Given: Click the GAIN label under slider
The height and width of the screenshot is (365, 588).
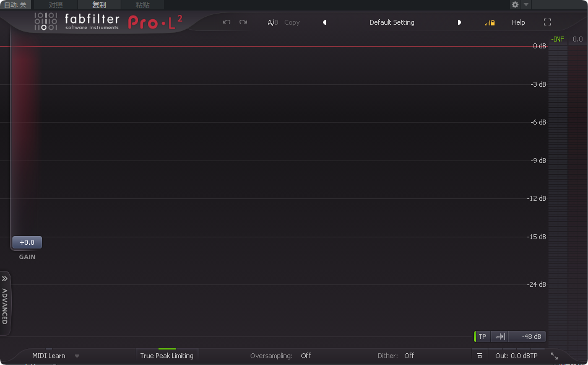Looking at the screenshot, I should (27, 257).
